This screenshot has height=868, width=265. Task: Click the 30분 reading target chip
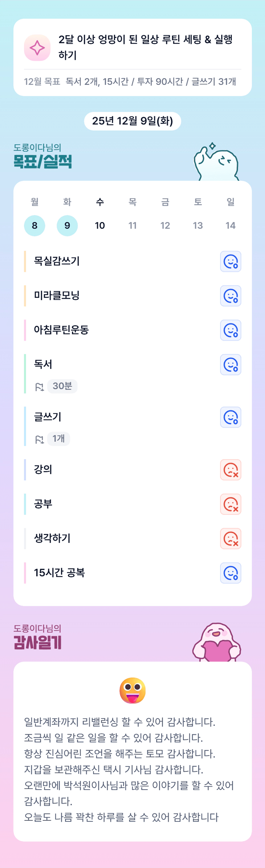click(62, 386)
